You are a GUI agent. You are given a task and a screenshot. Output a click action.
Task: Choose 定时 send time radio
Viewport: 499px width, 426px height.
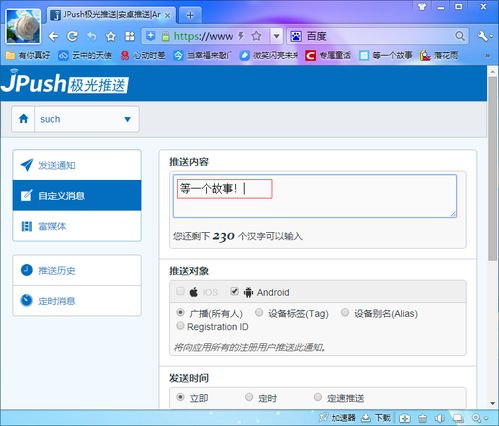[x=249, y=397]
